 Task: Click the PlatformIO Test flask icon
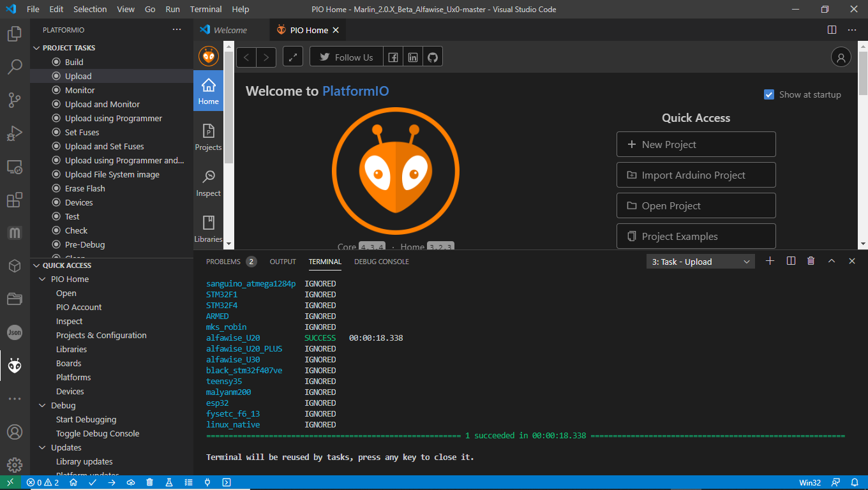point(169,482)
